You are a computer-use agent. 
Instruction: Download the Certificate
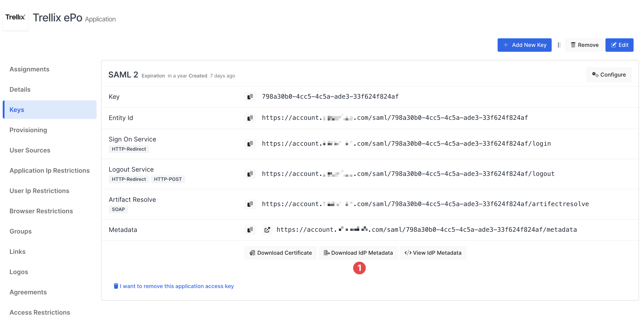coord(280,253)
